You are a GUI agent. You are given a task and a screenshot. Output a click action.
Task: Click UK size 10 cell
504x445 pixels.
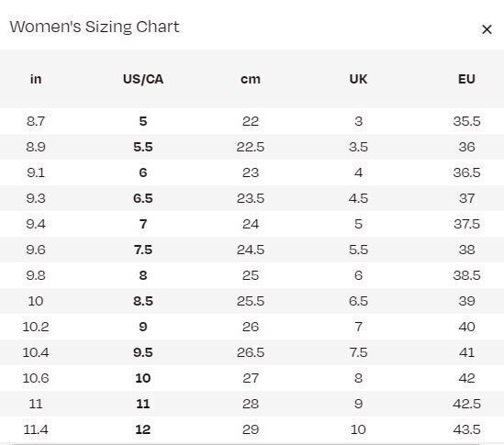[358, 429]
